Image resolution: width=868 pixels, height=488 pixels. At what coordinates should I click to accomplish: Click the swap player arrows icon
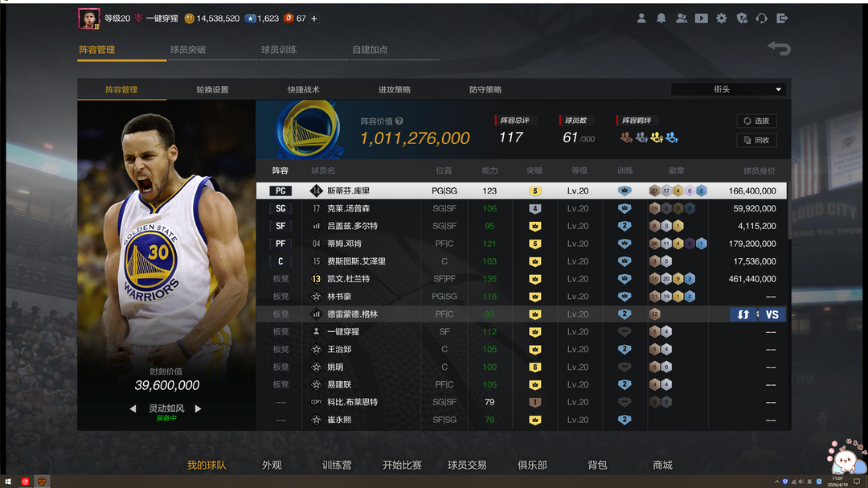tap(743, 314)
